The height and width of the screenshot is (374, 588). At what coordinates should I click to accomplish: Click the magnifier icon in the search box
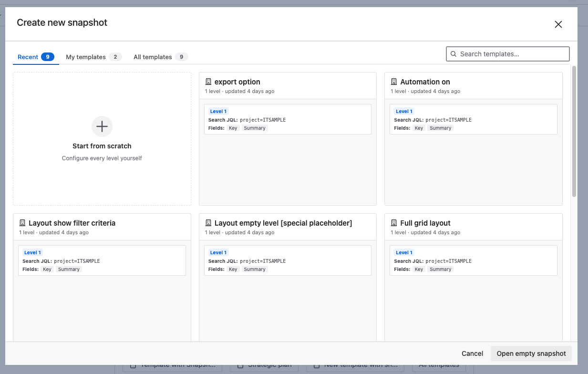click(x=454, y=54)
